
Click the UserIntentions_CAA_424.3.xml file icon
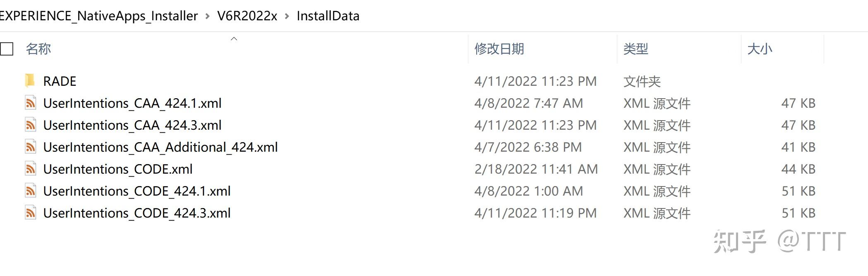point(30,125)
